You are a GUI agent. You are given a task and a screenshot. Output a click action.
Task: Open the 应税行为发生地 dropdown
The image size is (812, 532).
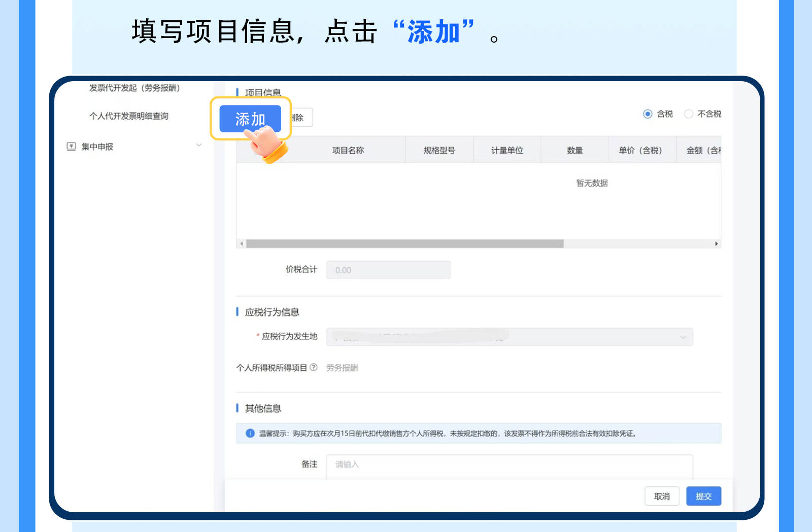pyautogui.click(x=509, y=337)
